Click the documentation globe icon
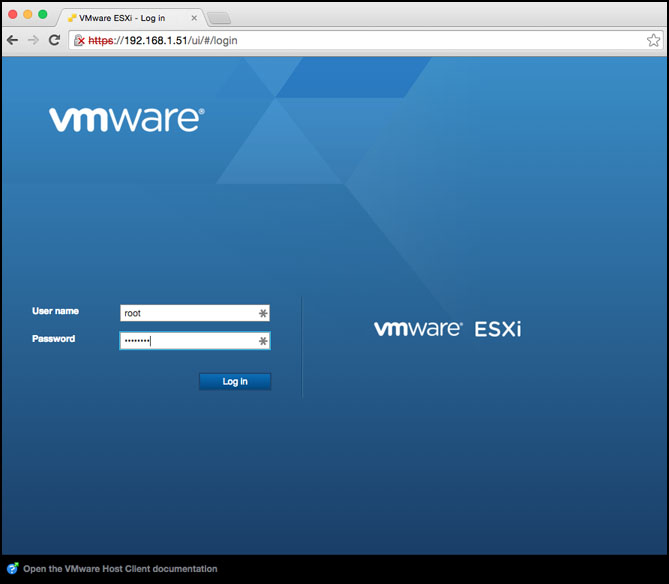 pos(13,568)
